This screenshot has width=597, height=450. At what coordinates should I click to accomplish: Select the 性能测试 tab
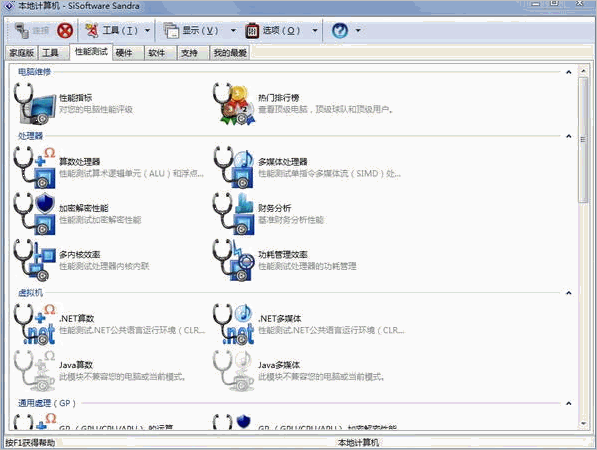coord(91,52)
